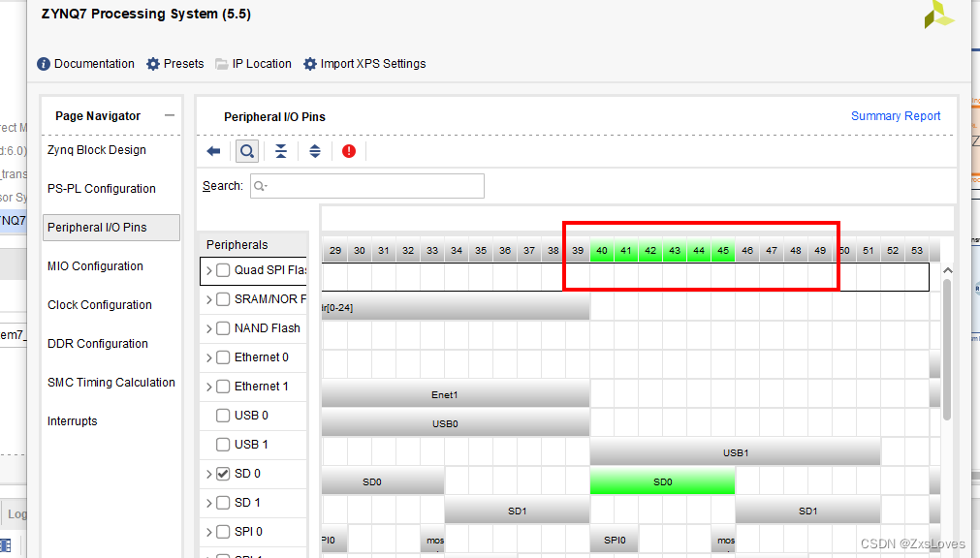980x558 pixels.
Task: Enable NAND Flash checkbox
Action: point(223,328)
